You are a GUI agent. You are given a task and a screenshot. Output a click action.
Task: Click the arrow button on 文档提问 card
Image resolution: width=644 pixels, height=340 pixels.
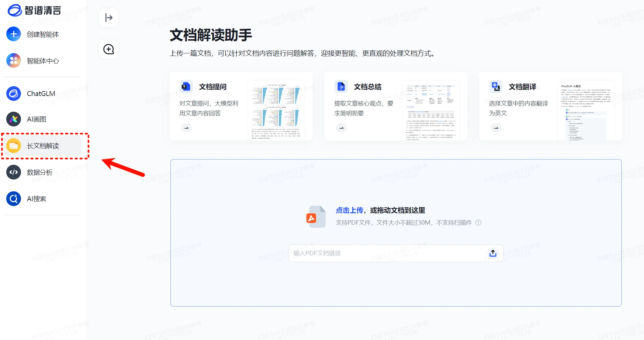(x=186, y=128)
